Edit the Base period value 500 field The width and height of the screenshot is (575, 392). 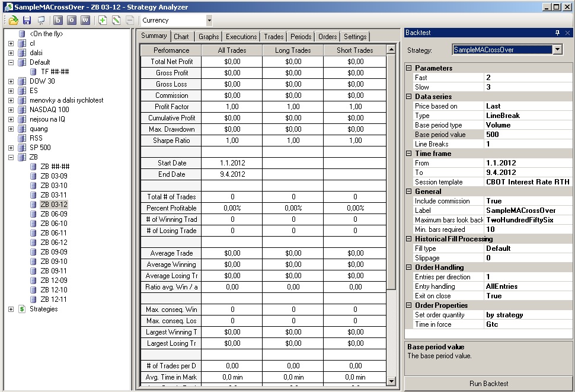pyautogui.click(x=528, y=134)
